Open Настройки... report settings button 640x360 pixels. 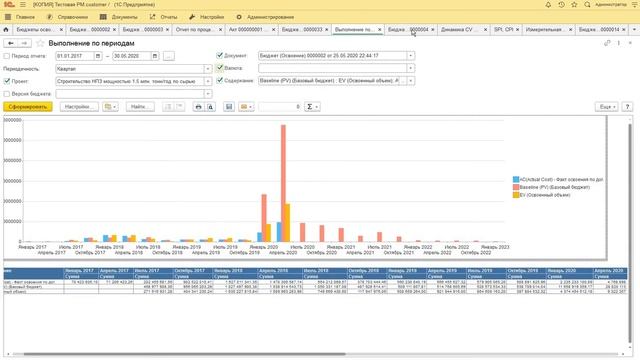tap(79, 107)
